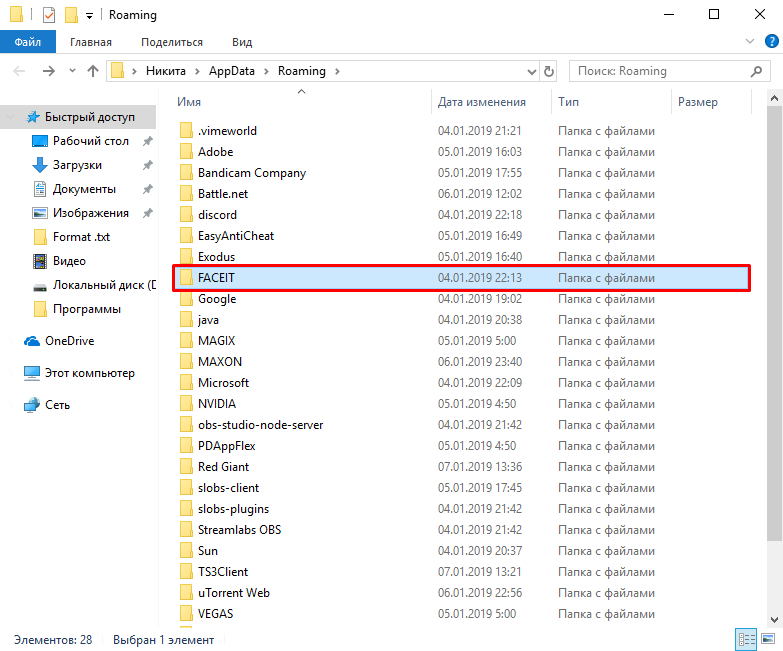Click the Red Giant folder icon
783x651 pixels.
tap(186, 466)
